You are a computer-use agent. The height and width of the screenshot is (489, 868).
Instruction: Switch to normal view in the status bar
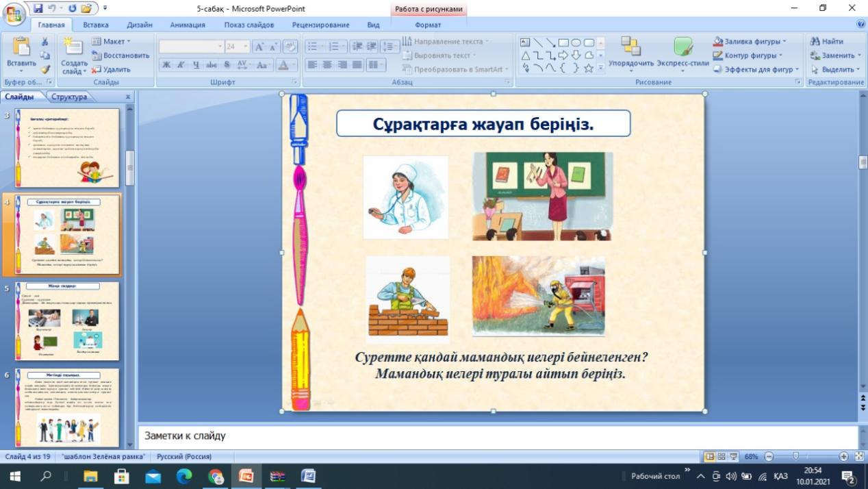[710, 456]
